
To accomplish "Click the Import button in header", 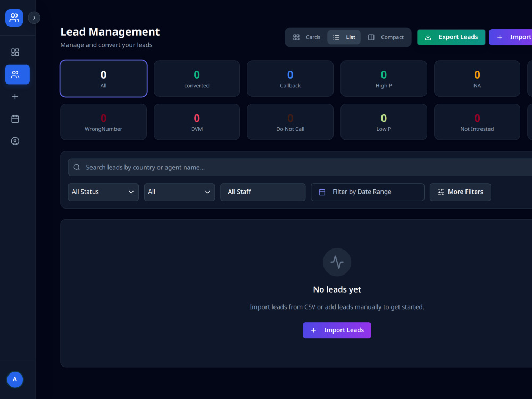I will pyautogui.click(x=511, y=37).
